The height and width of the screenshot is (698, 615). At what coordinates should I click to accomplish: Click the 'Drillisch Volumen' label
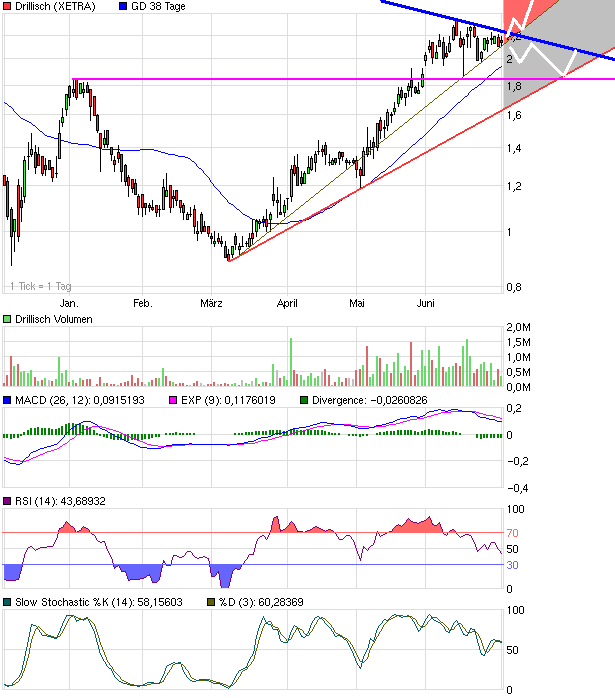(54, 319)
